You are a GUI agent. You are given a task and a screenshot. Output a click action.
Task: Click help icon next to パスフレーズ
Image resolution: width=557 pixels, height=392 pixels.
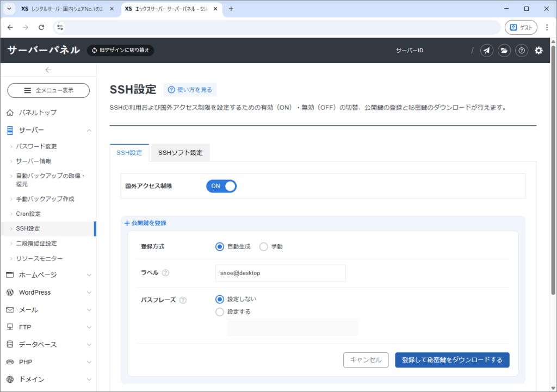(183, 300)
